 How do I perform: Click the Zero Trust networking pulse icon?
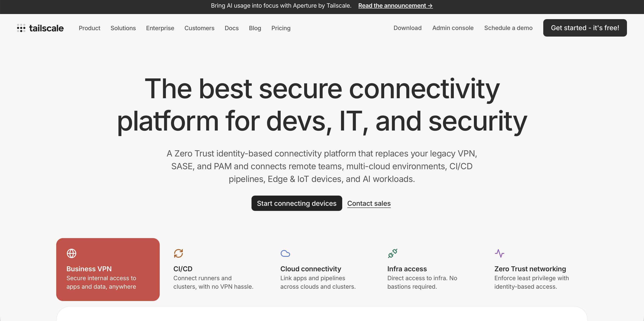[499, 253]
